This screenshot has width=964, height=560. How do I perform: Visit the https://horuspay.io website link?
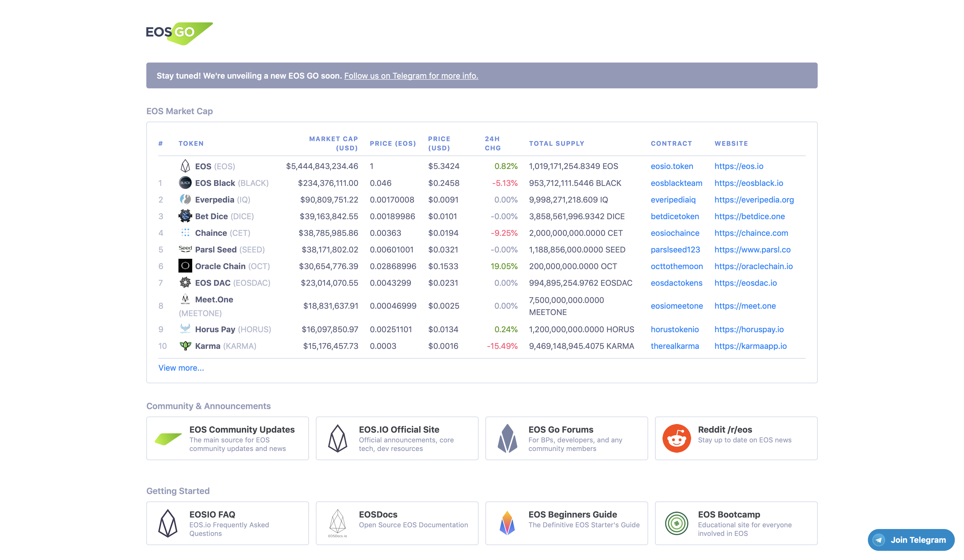749,329
